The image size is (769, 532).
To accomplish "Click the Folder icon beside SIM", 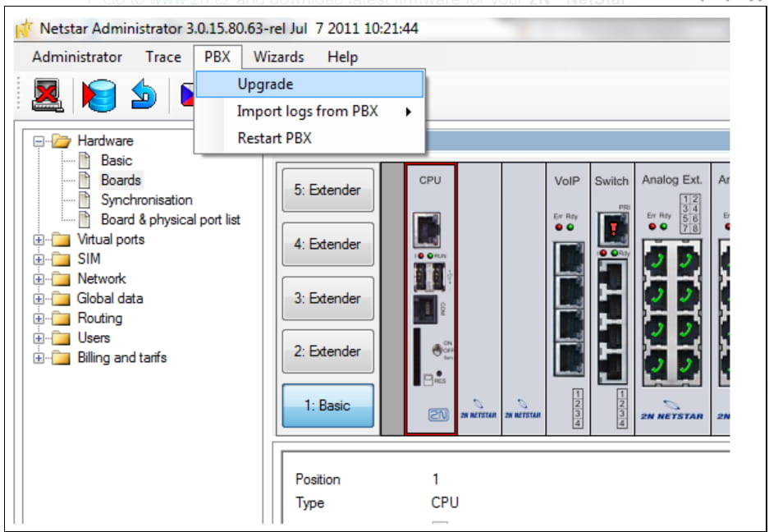I will click(62, 259).
